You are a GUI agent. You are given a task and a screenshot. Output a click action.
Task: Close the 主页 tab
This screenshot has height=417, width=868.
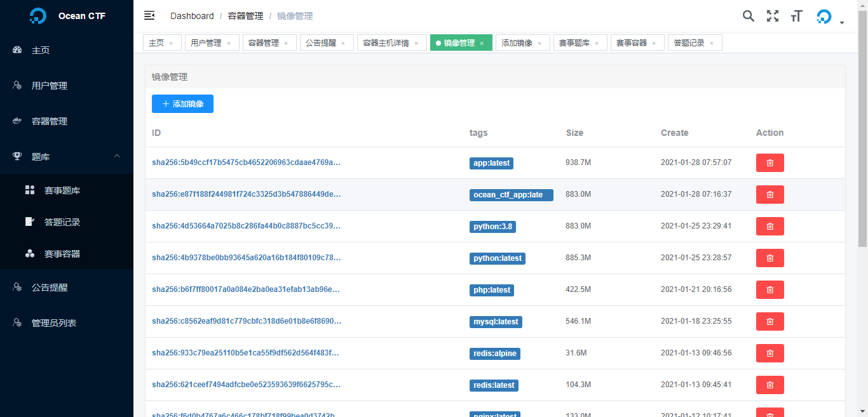tap(171, 43)
